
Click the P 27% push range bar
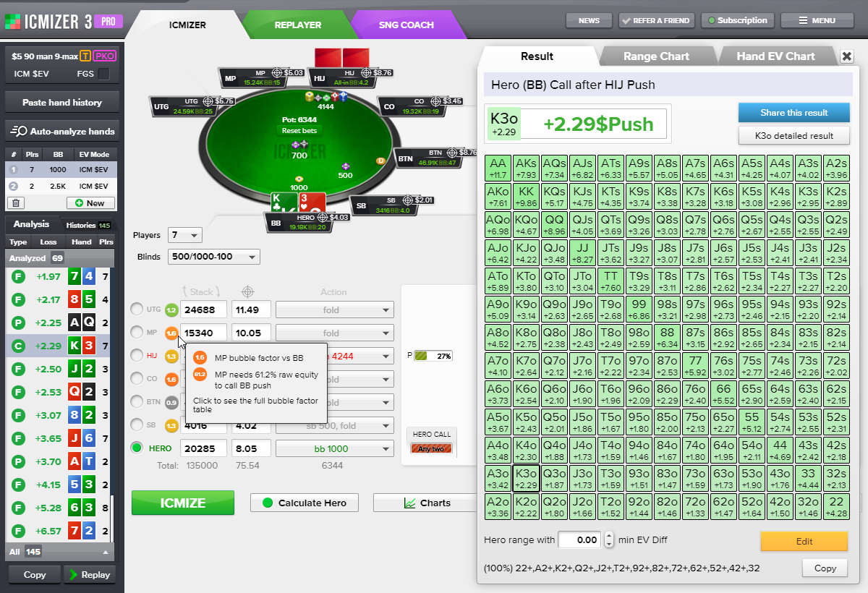[x=433, y=356]
